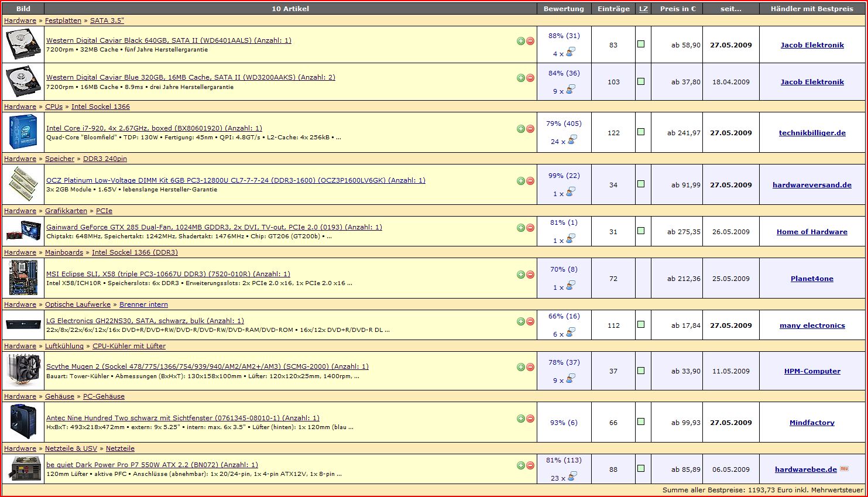Viewport: 868px width, 497px height.
Task: Toggle LZ checkbox for OCZ Platinum kit
Action: click(x=641, y=184)
